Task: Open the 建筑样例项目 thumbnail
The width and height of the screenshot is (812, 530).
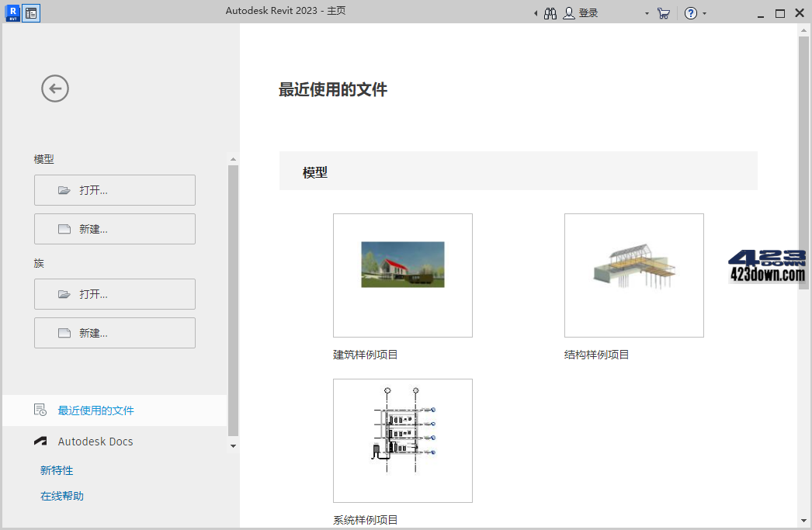Action: click(402, 275)
